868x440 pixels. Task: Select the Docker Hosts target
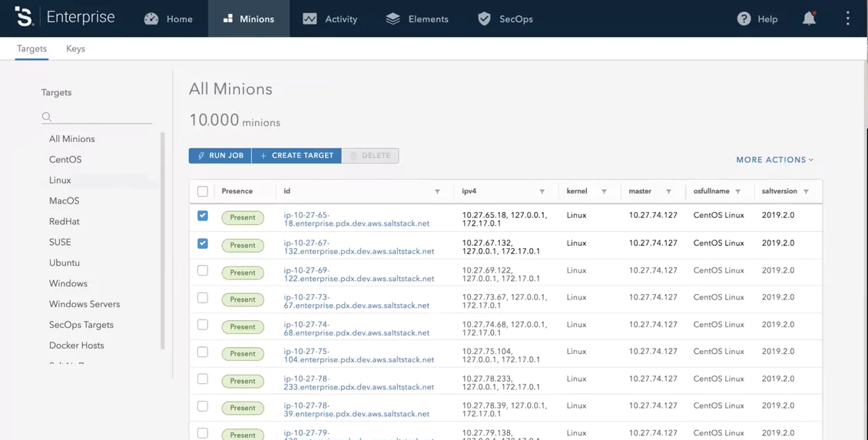76,346
